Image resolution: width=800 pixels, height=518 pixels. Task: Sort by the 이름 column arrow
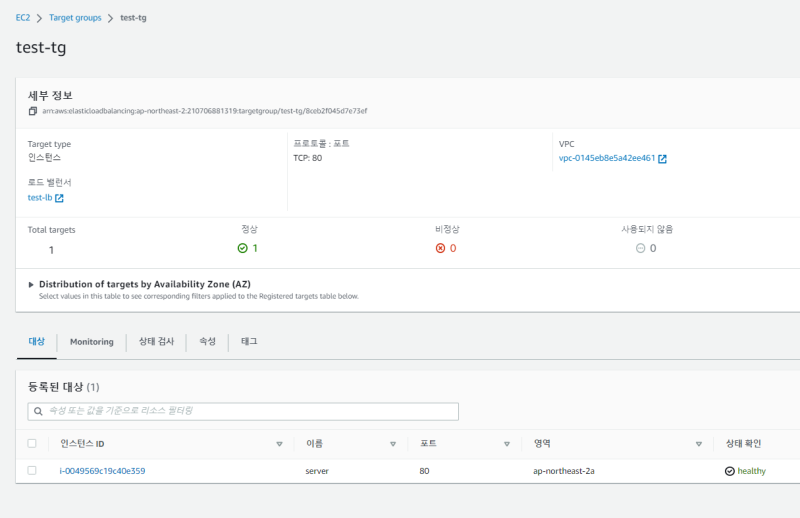pyautogui.click(x=393, y=444)
